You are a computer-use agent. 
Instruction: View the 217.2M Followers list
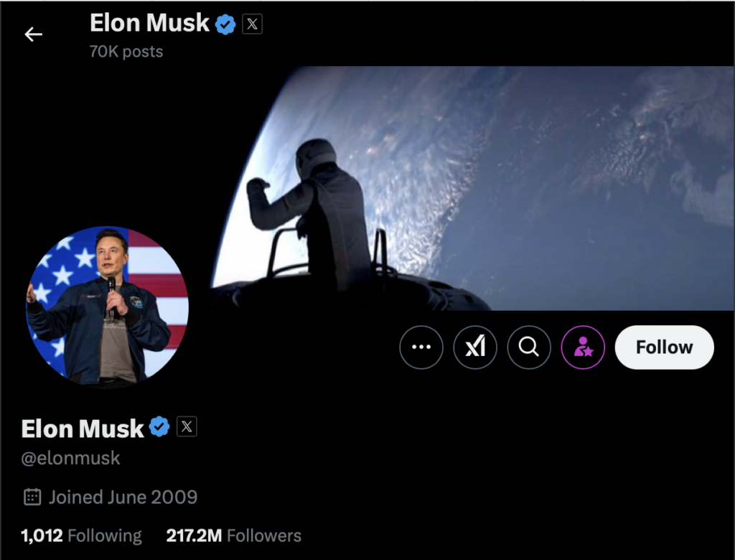click(233, 536)
